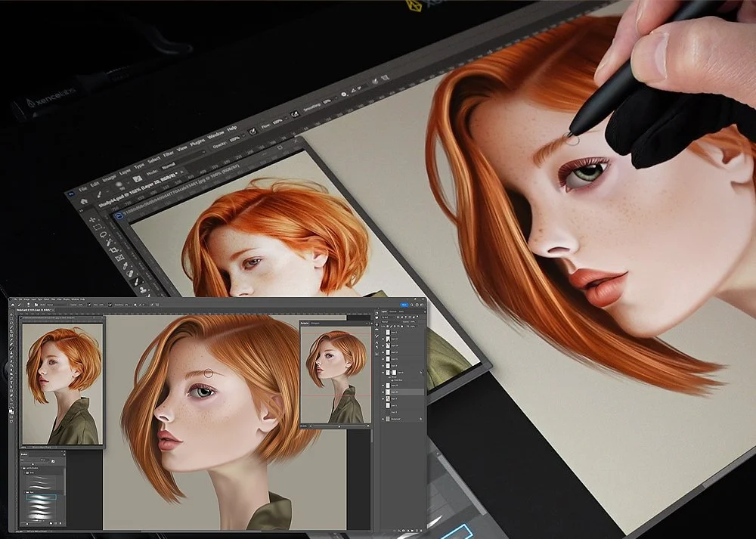
Task: Open Flow dropdown arrow on tablet
Action: 287,118
